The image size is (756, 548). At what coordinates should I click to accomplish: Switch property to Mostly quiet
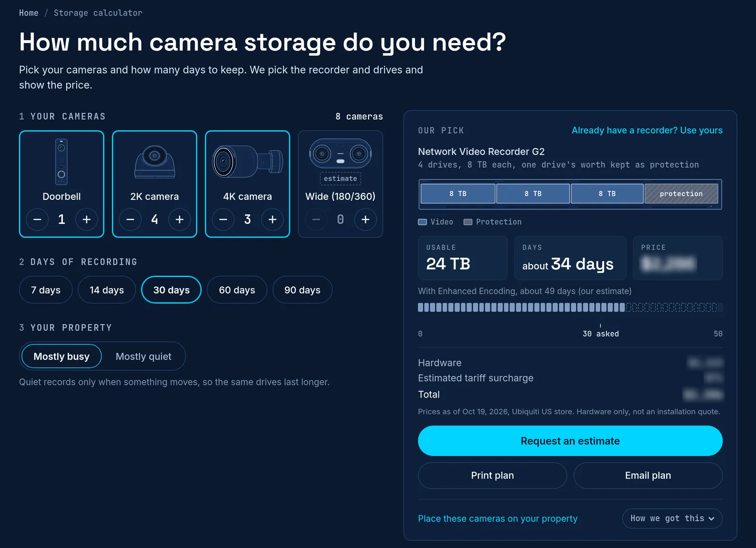pos(144,357)
